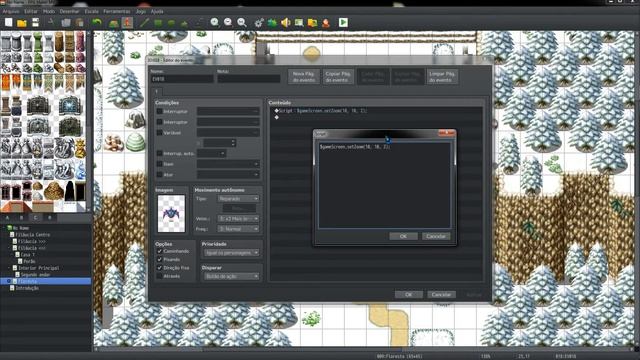
Task: Click the event Nome input field
Action: point(182,79)
